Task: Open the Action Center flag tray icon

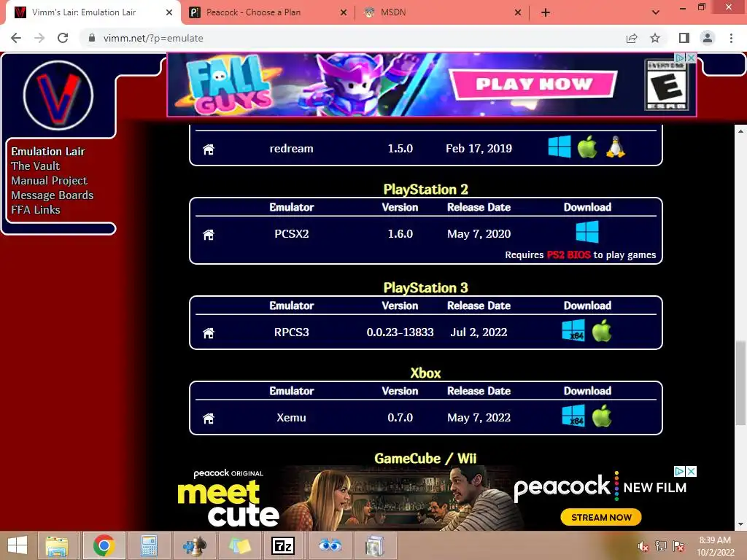Action: pos(678,546)
